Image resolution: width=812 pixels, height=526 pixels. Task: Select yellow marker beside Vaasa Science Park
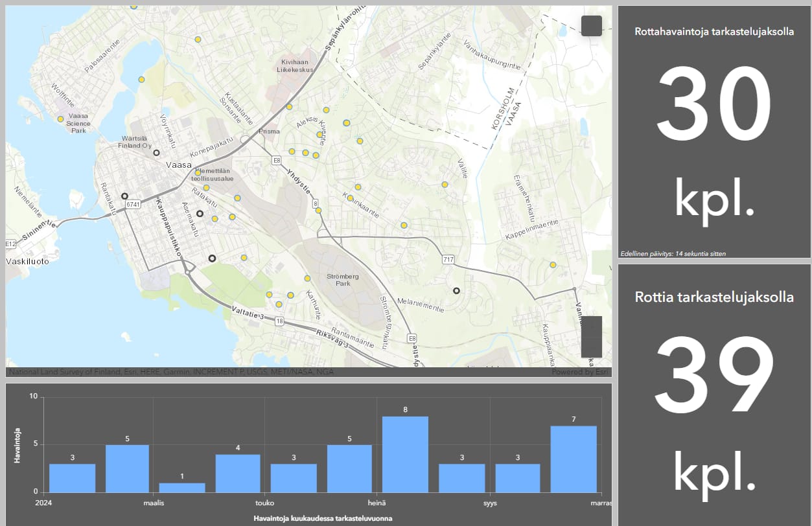(60, 119)
